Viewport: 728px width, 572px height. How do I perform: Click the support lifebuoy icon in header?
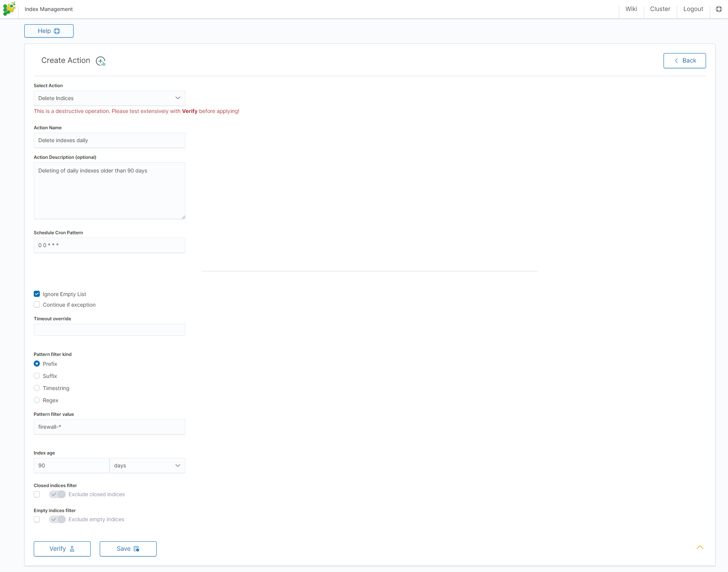(x=719, y=9)
